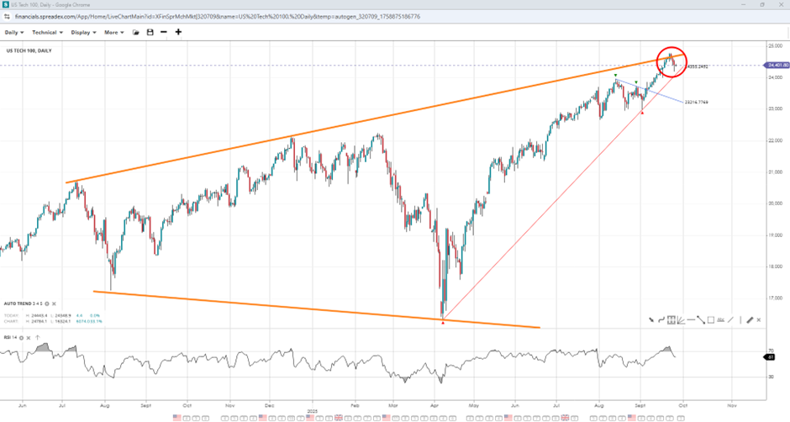Image resolution: width=790 pixels, height=422 pixels.
Task: Open the Technical indicators dropdown
Action: click(48, 32)
